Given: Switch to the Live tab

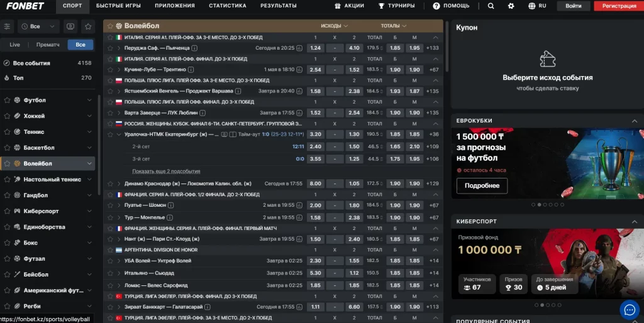Looking at the screenshot, I should click(x=15, y=45).
